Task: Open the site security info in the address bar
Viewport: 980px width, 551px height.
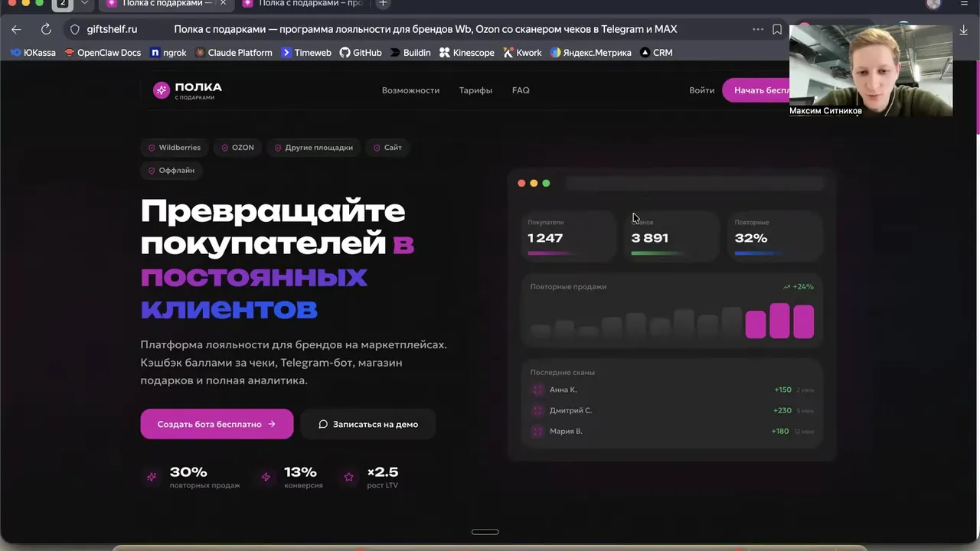Action: tap(73, 29)
